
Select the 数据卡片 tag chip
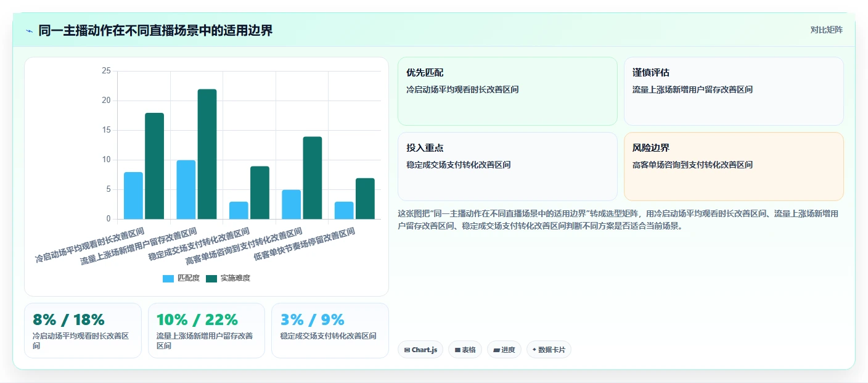tap(548, 350)
